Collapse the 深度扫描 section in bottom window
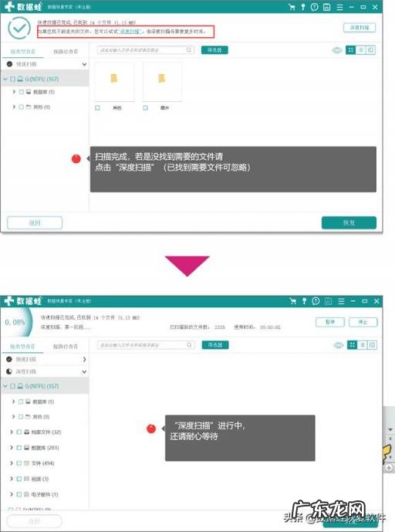 84,372
